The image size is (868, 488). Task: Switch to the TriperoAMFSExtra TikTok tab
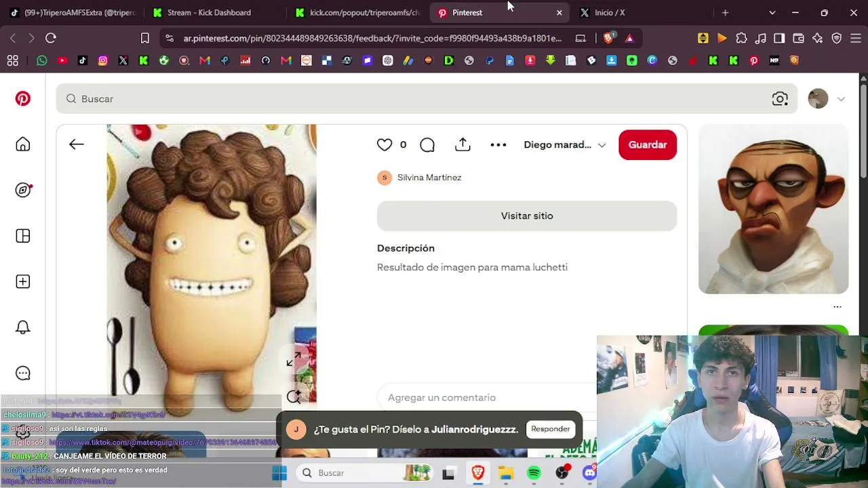[73, 13]
